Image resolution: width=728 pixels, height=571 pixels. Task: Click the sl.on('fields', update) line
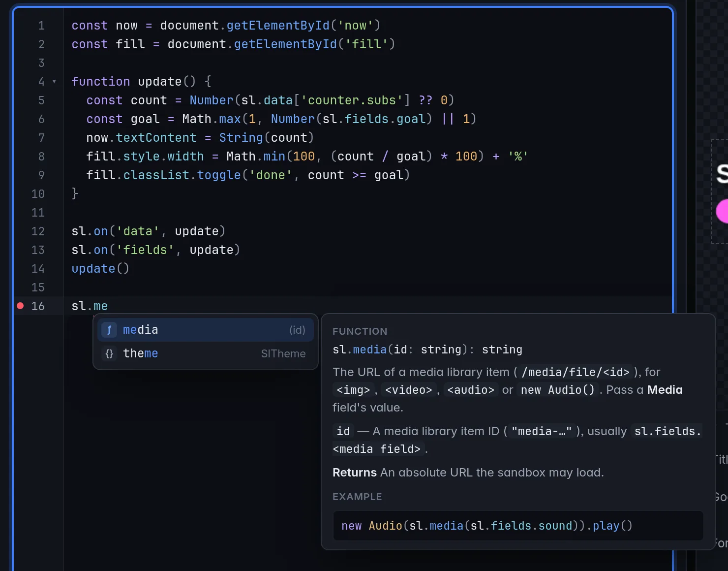coord(155,250)
